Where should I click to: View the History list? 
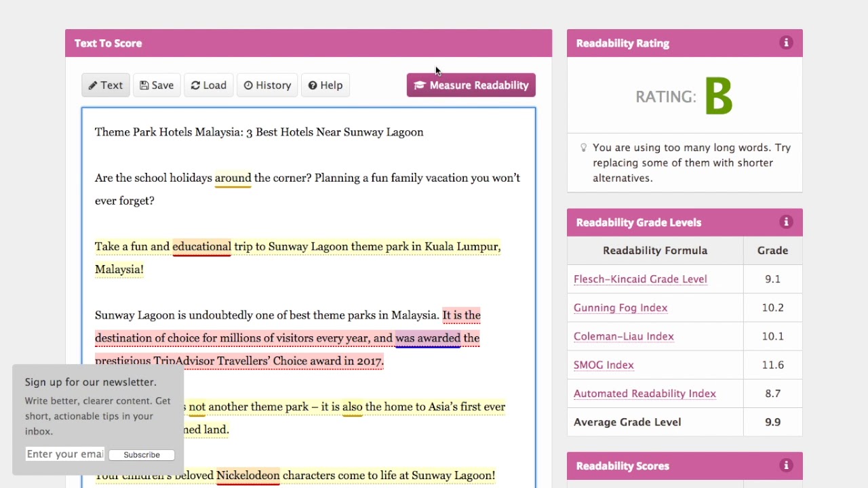point(267,85)
